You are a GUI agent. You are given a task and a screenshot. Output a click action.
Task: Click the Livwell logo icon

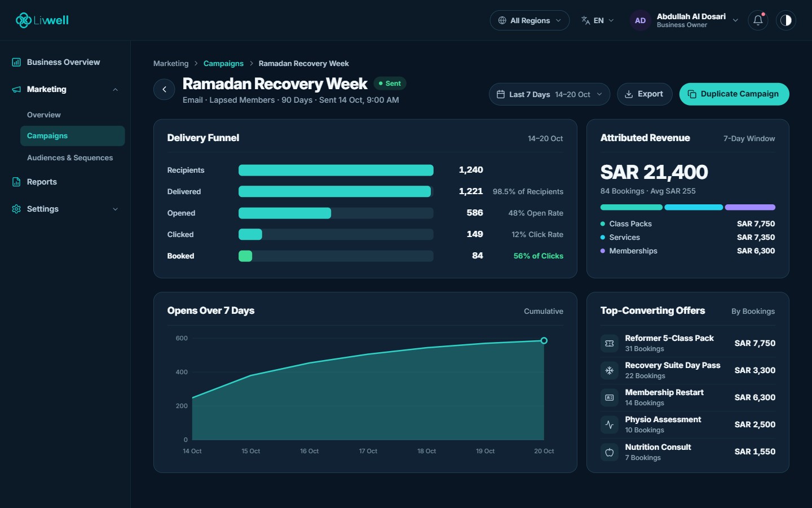click(23, 20)
